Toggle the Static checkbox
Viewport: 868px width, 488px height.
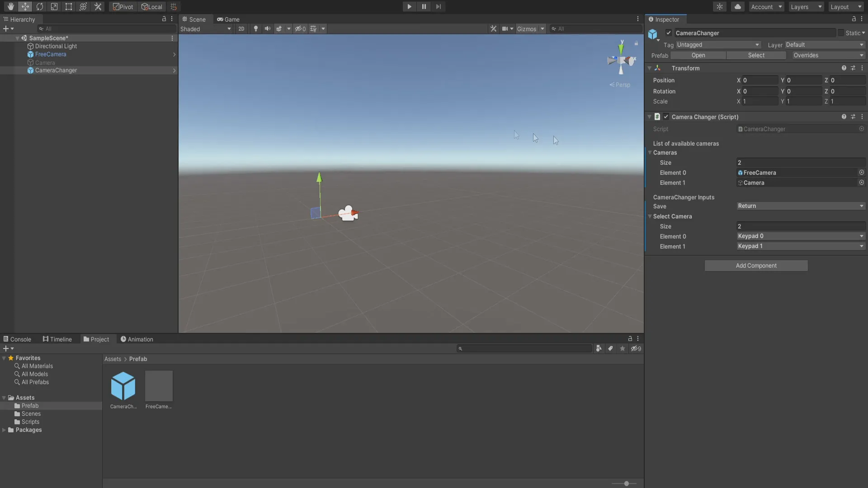[x=841, y=33]
